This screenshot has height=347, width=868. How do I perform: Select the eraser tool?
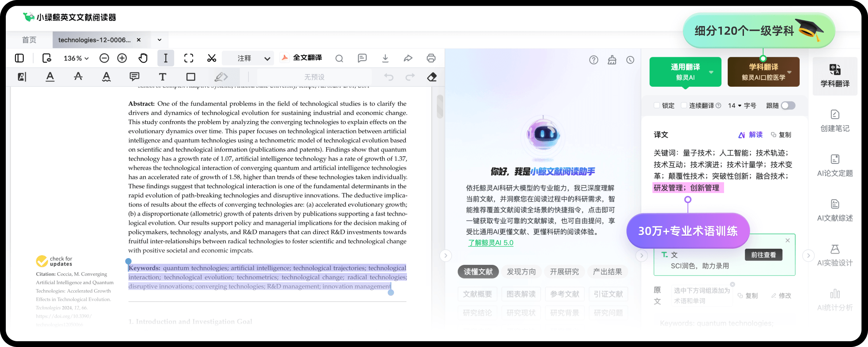pyautogui.click(x=432, y=77)
